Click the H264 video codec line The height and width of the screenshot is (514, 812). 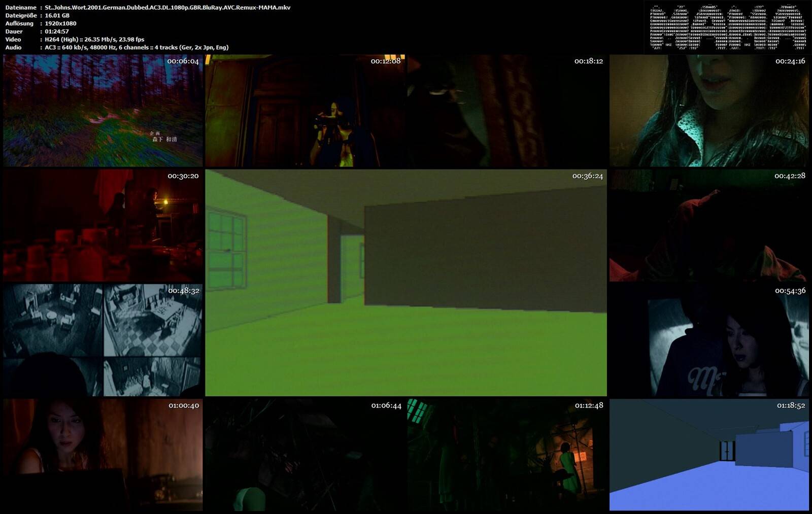(94, 40)
